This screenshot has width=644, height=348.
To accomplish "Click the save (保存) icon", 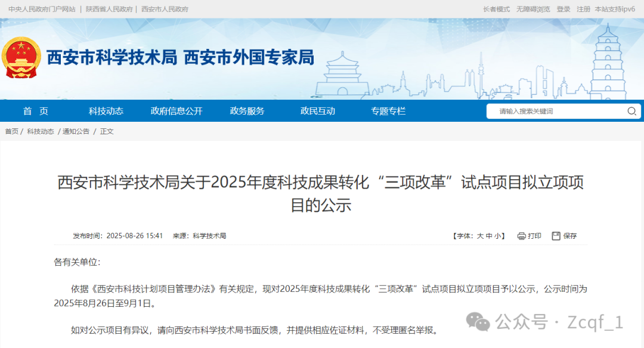I will (x=556, y=236).
